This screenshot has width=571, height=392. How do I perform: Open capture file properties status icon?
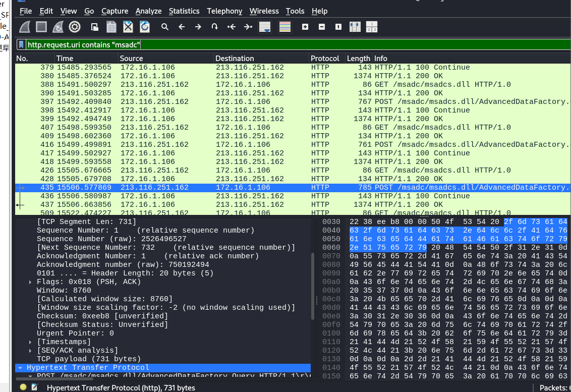pyautogui.click(x=35, y=387)
